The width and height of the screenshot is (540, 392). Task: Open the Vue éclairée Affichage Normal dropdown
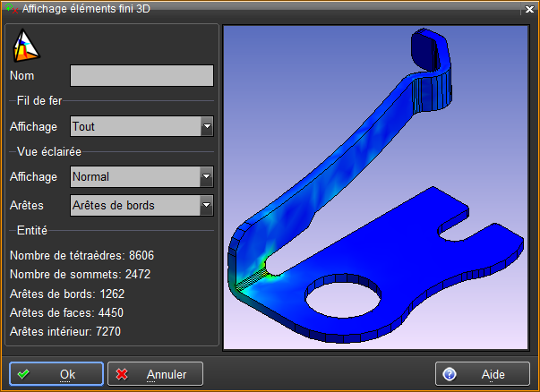[x=141, y=177]
